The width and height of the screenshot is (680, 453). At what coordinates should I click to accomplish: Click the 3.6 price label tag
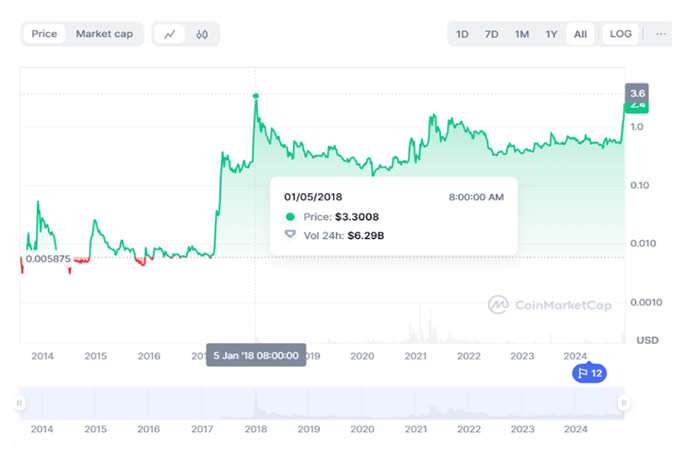(637, 91)
